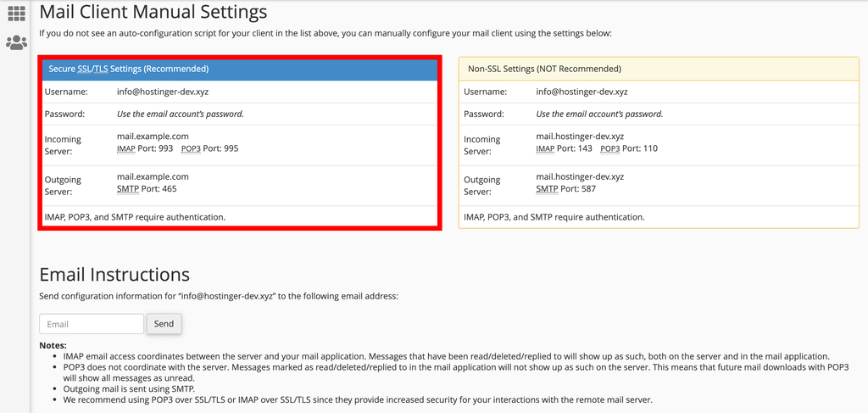Click the SMTP abbreviation beside Port 465

pyautogui.click(x=125, y=189)
